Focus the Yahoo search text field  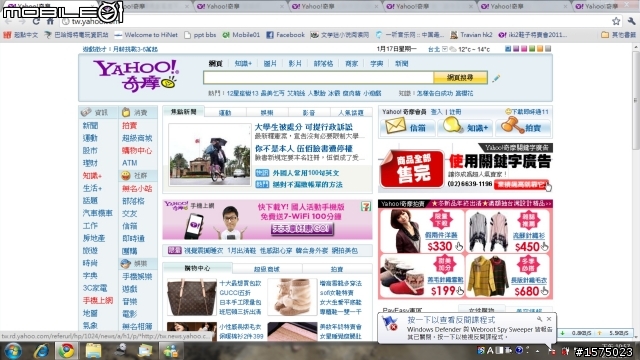pos(318,78)
